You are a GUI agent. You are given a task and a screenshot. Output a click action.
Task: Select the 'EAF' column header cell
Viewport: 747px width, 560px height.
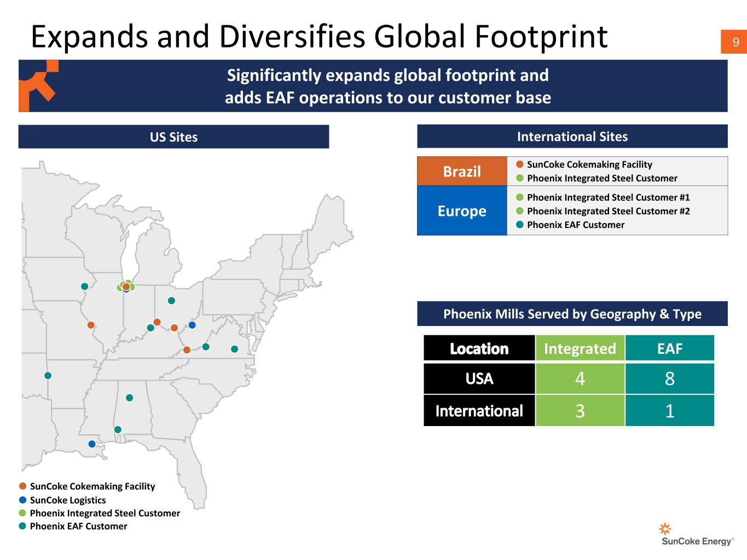point(670,348)
